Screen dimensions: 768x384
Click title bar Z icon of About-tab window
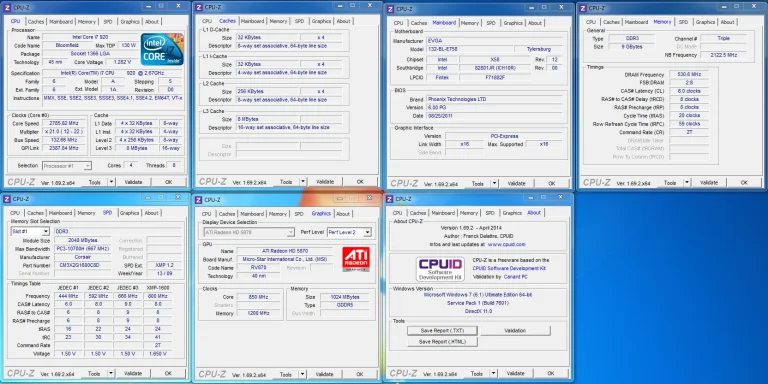tap(389, 198)
